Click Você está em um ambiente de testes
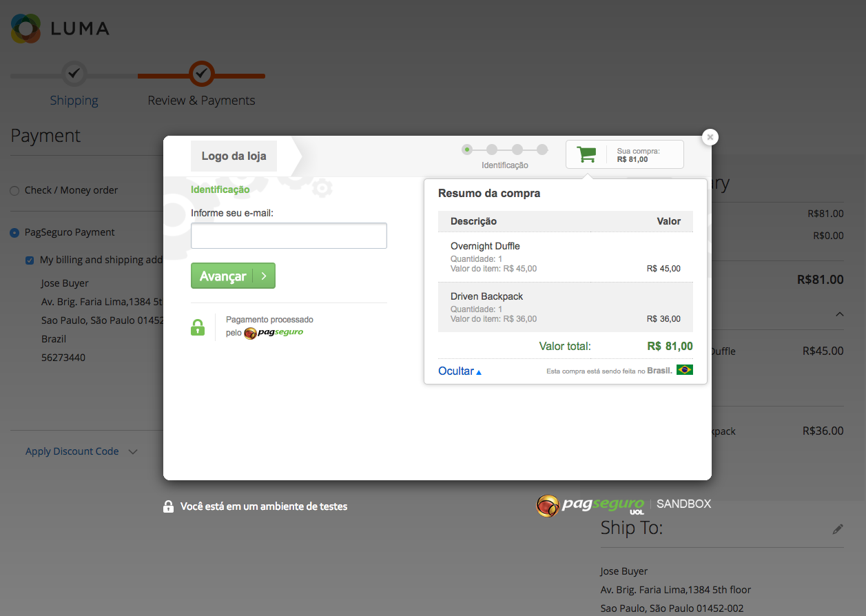This screenshot has height=616, width=866. (264, 506)
